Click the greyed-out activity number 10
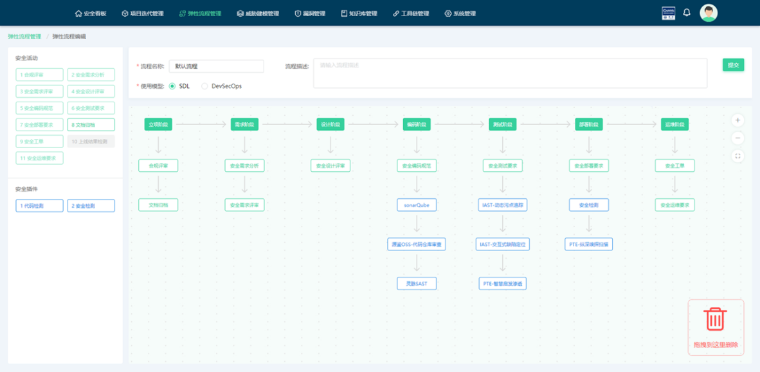Viewport: 760px width, 372px height. pyautogui.click(x=91, y=141)
